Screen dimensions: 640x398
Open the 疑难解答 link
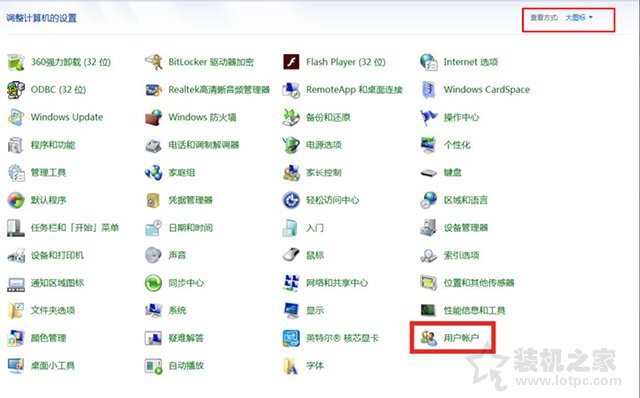(186, 338)
